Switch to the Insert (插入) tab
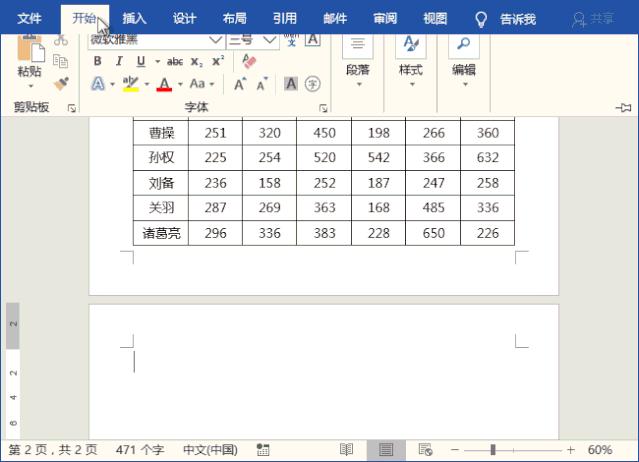 click(x=134, y=19)
